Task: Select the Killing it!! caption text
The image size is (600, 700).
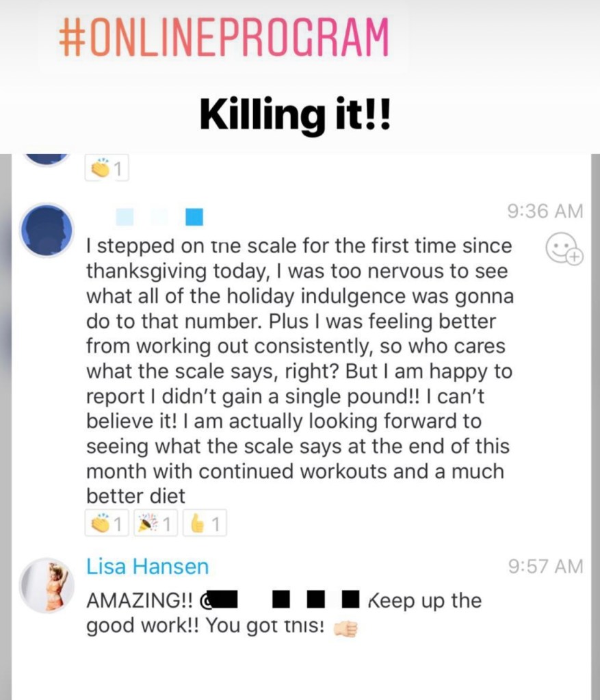Action: (x=295, y=114)
